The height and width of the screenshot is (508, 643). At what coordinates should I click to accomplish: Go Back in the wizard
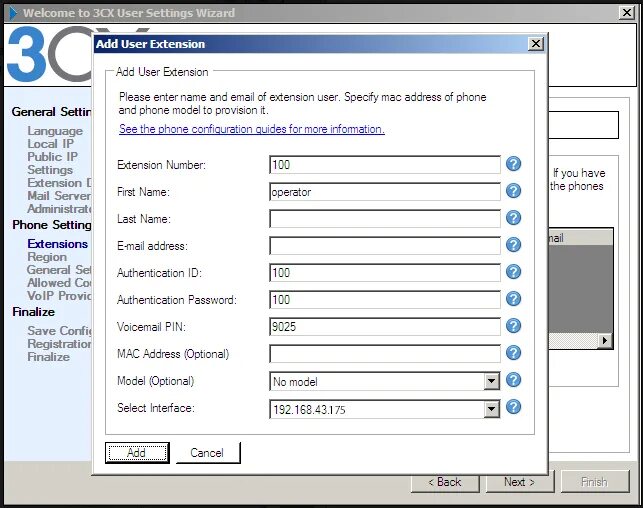tap(445, 482)
